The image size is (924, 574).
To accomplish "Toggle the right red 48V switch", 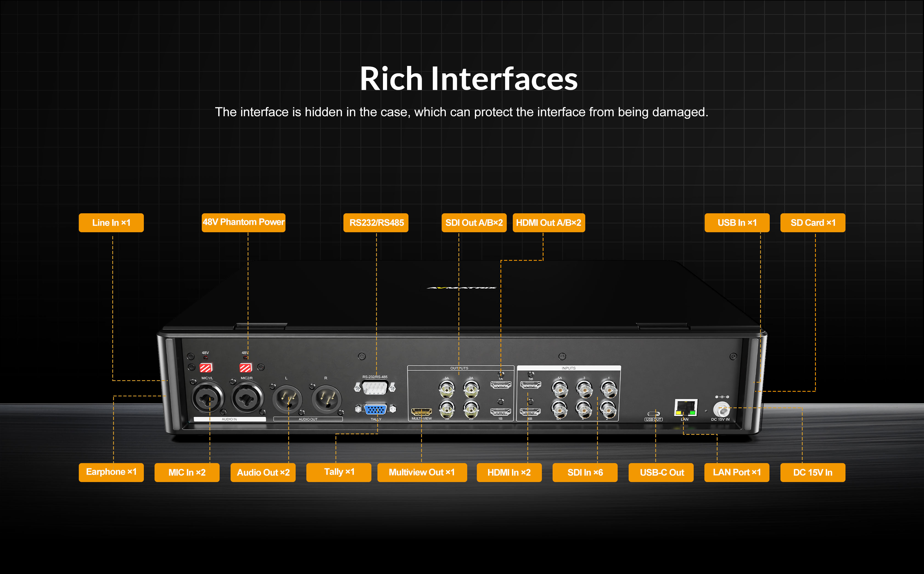I will tap(246, 368).
